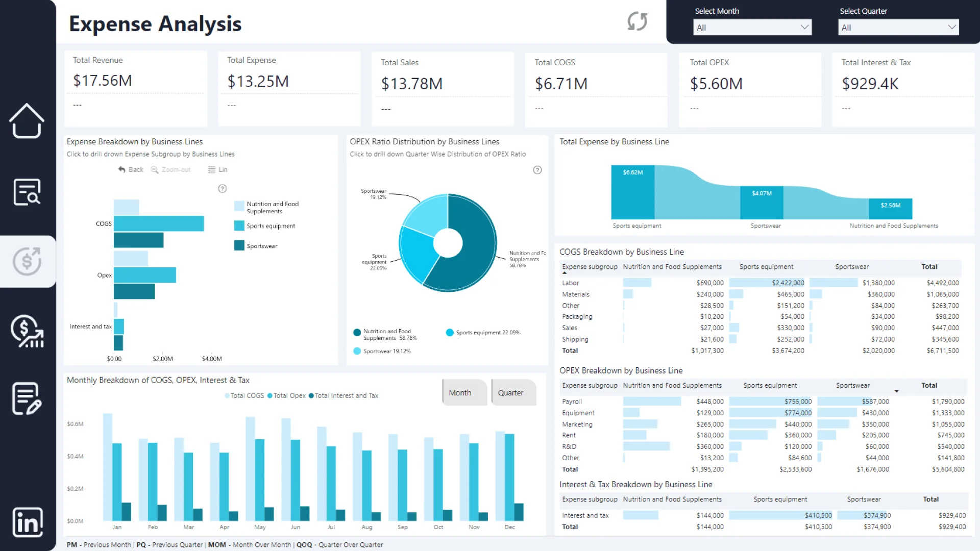This screenshot has height=551, width=980.
Task: Click the Sports equipment Opex bar
Action: coord(145,275)
